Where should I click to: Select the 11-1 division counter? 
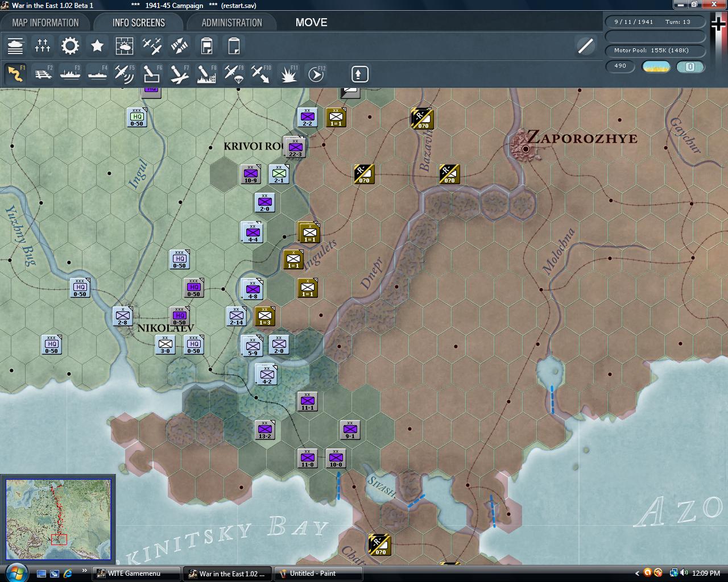tap(308, 401)
